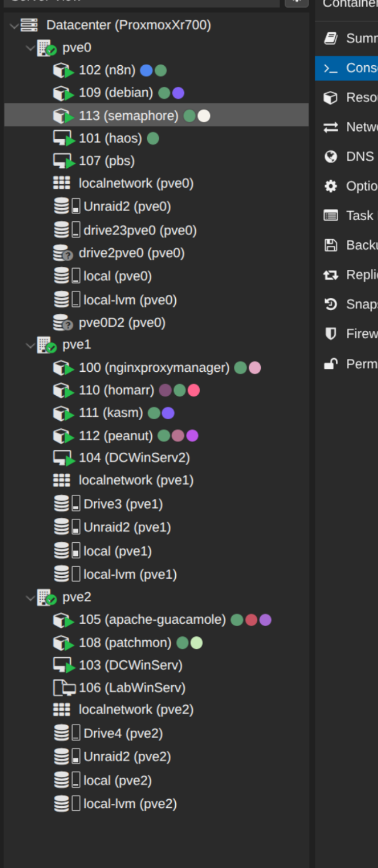Select the 111 (kasm) container row
378x868 pixels.
pyautogui.click(x=156, y=413)
